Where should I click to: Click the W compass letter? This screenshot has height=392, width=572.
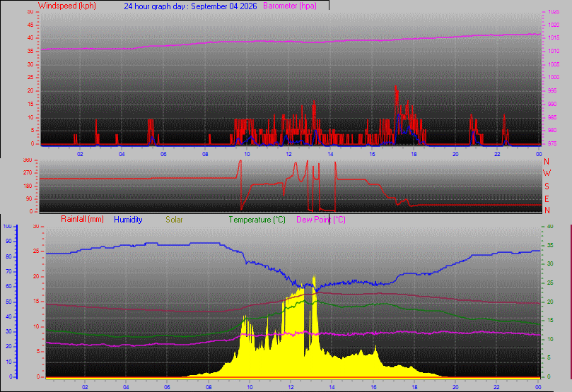click(547, 173)
